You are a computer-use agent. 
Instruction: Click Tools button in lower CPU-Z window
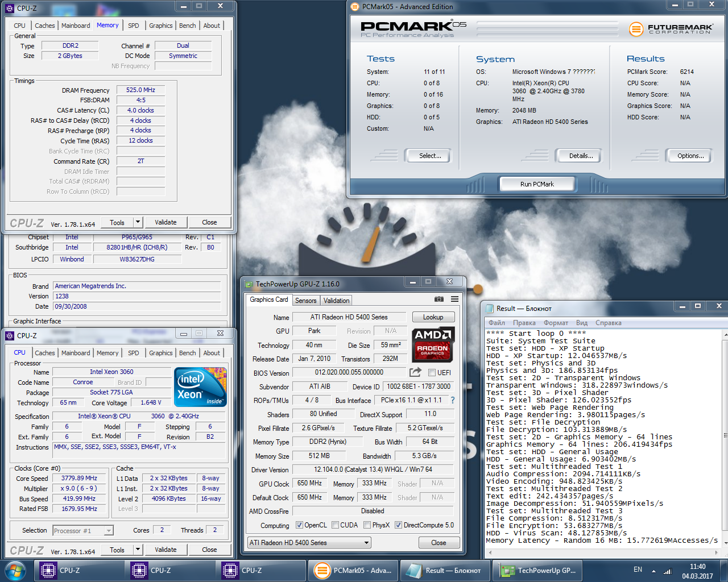point(117,550)
